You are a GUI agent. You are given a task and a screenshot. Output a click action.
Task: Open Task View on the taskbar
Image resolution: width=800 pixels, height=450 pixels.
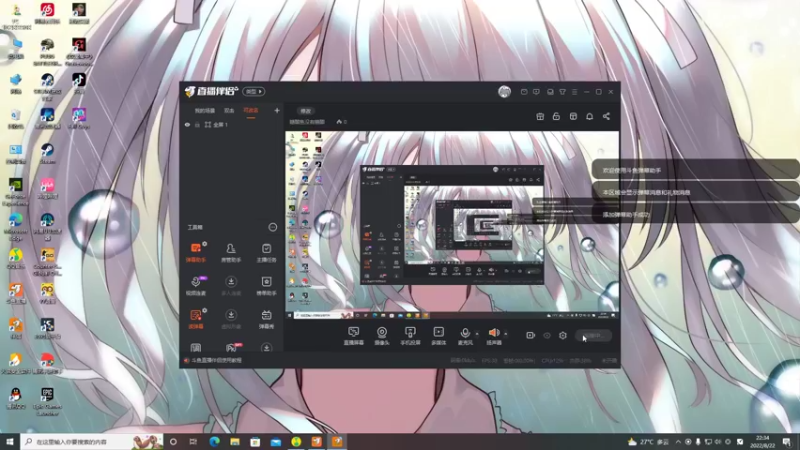point(193,442)
